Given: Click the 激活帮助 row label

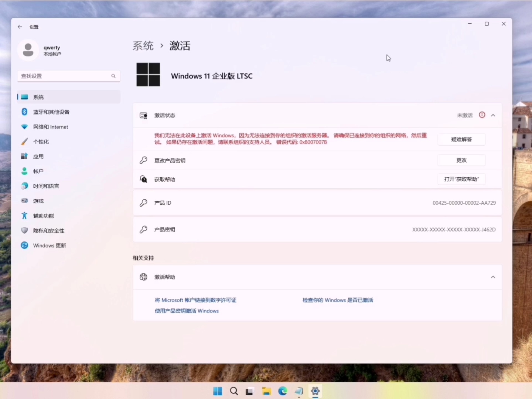Looking at the screenshot, I should point(165,277).
